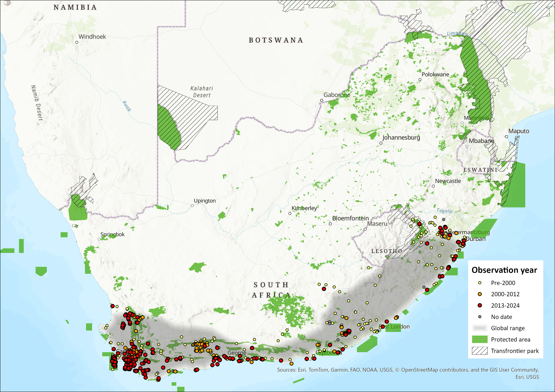The width and height of the screenshot is (555, 392).
Task: Click the Pre-2000 yellow legend dot
Action: pos(480,283)
